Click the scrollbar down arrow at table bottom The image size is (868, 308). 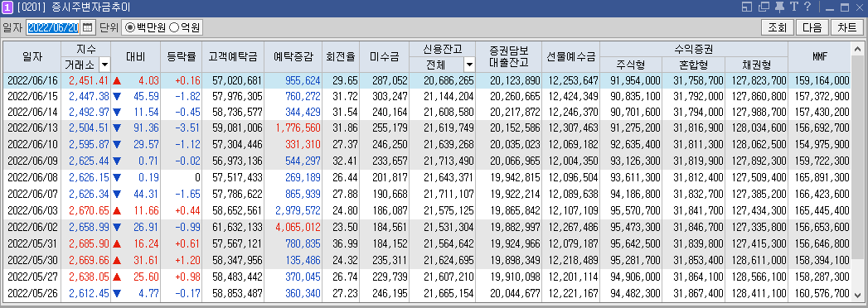[x=858, y=296]
